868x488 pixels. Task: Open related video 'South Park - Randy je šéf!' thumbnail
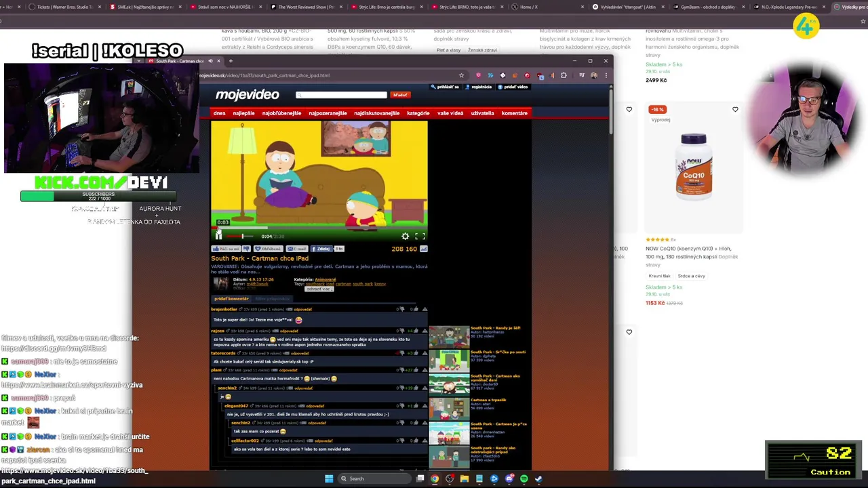(449, 336)
